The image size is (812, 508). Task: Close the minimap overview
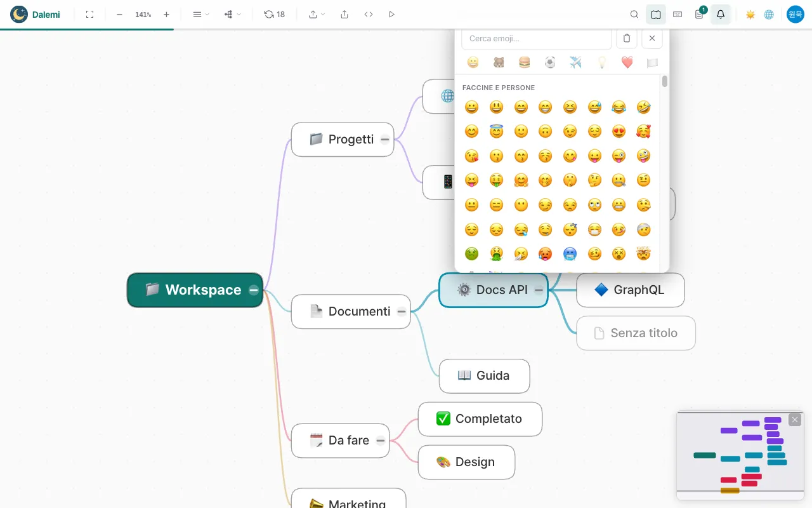(795, 420)
